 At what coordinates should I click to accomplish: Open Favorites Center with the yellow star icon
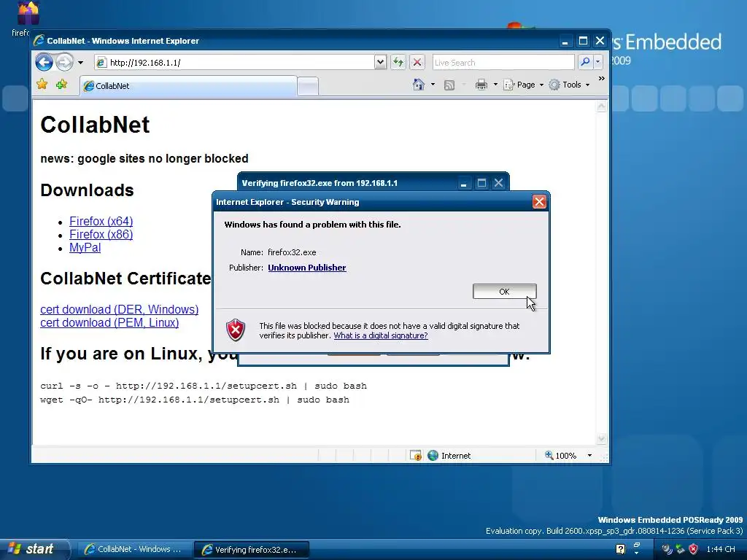point(42,85)
